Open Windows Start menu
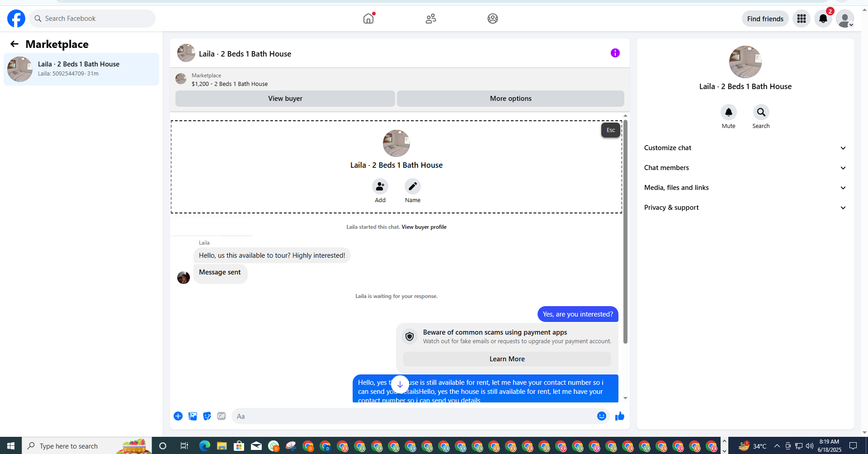This screenshot has height=454, width=868. click(x=11, y=446)
